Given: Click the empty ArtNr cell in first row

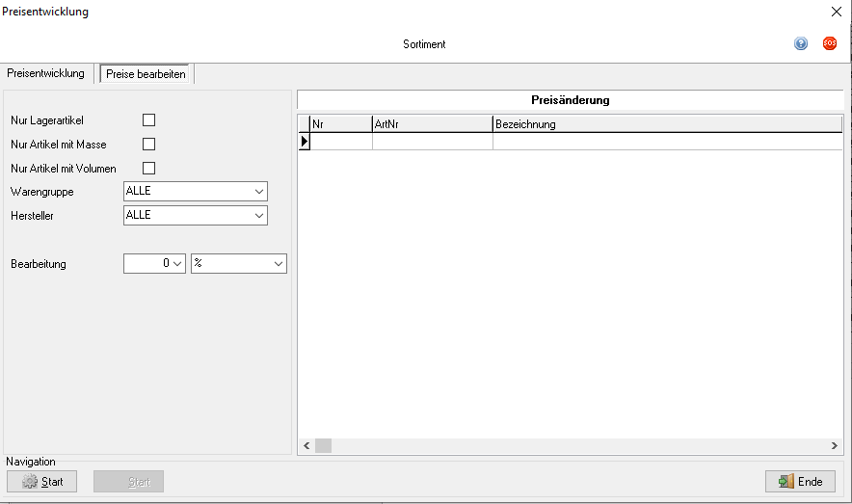Looking at the screenshot, I should (x=432, y=142).
